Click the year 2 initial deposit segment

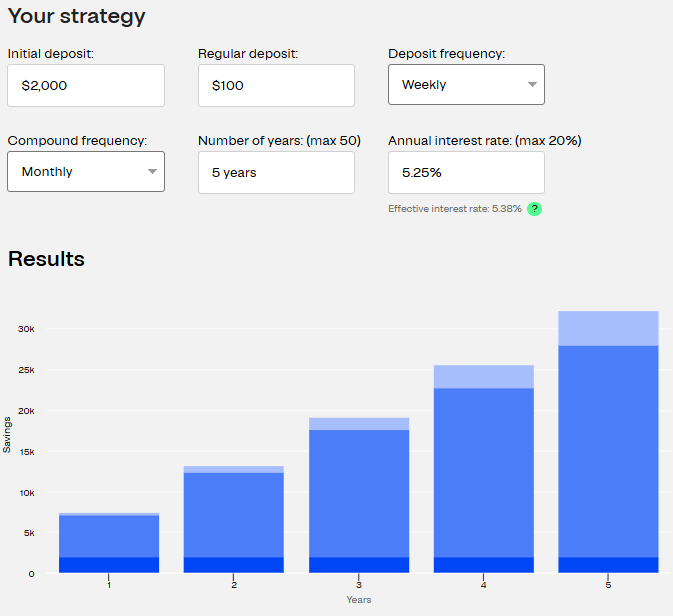click(x=234, y=565)
